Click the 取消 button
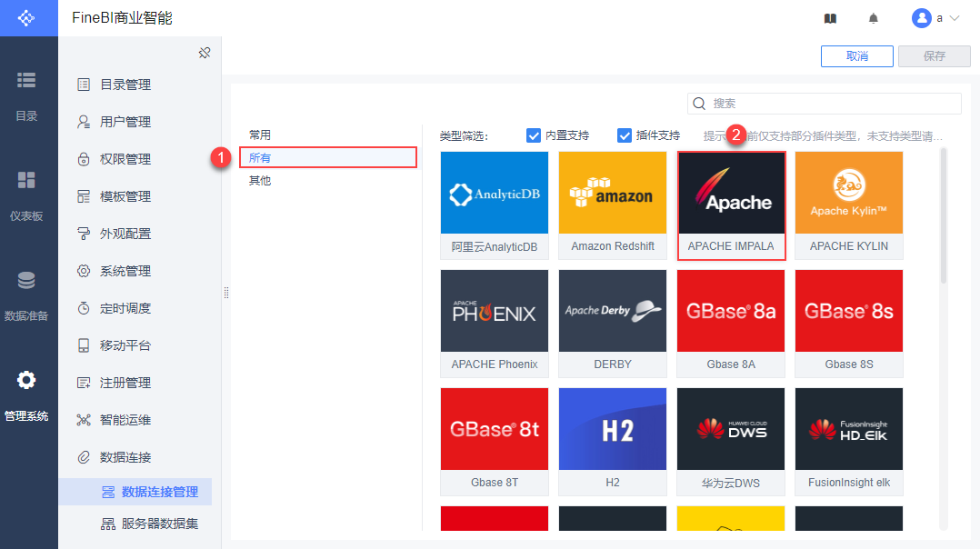 857,55
